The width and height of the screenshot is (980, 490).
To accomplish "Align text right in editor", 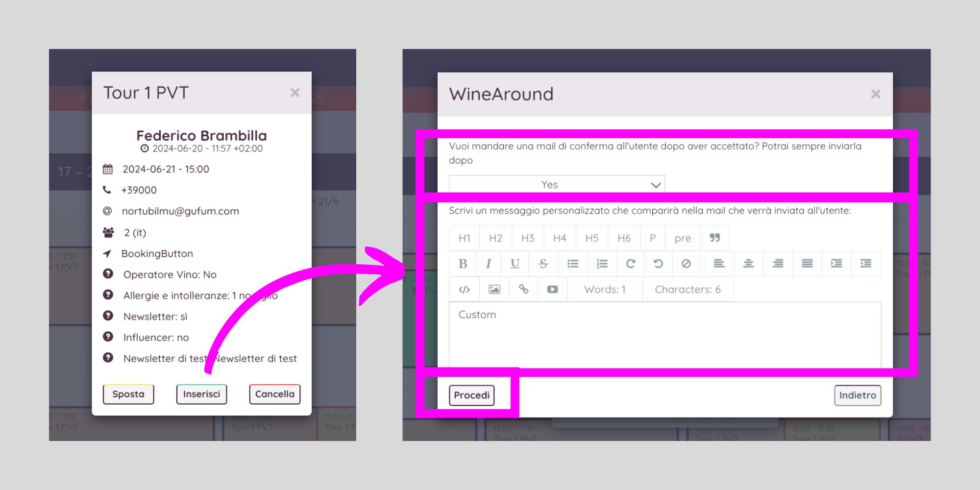I will pyautogui.click(x=778, y=264).
